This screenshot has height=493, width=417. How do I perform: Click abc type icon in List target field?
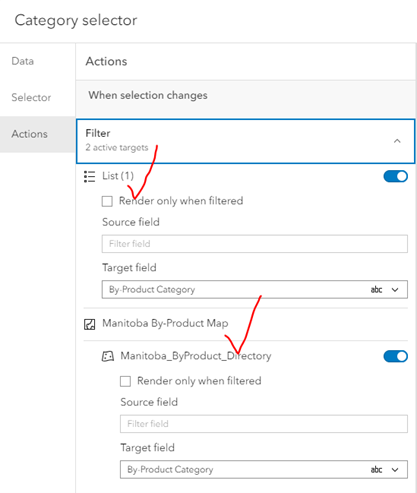(x=376, y=290)
